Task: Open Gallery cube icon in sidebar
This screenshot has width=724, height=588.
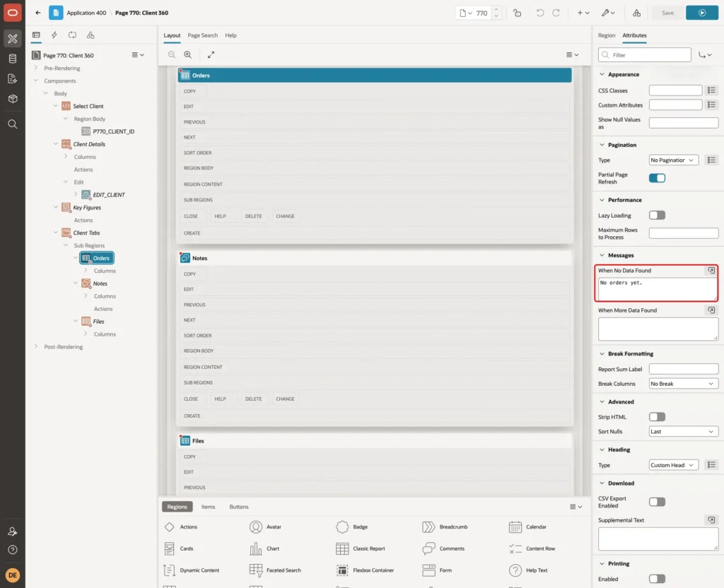Action: (13, 99)
